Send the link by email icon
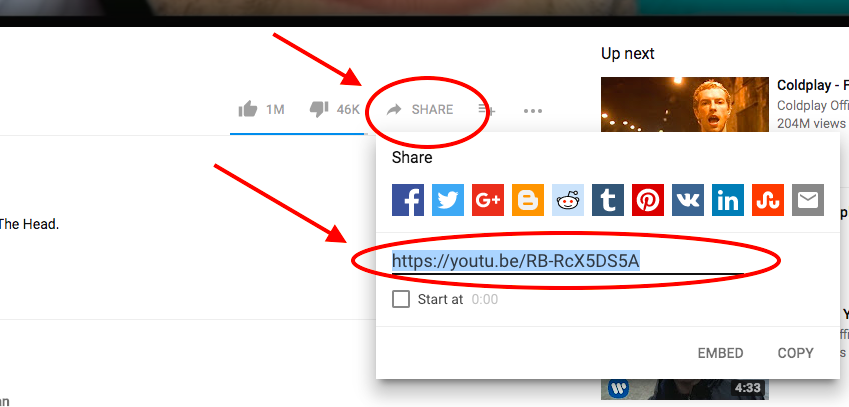The image size is (849, 407). (x=808, y=201)
